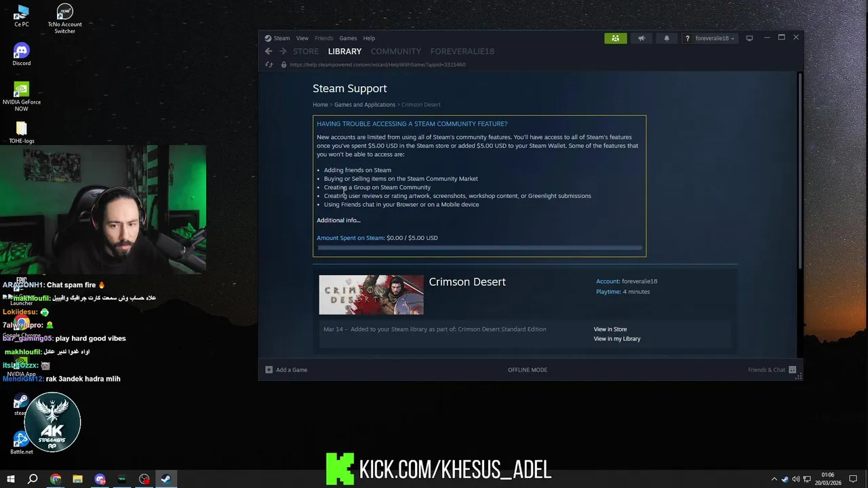Open the green friends button in Steam
This screenshot has width=868, height=488.
(x=615, y=38)
